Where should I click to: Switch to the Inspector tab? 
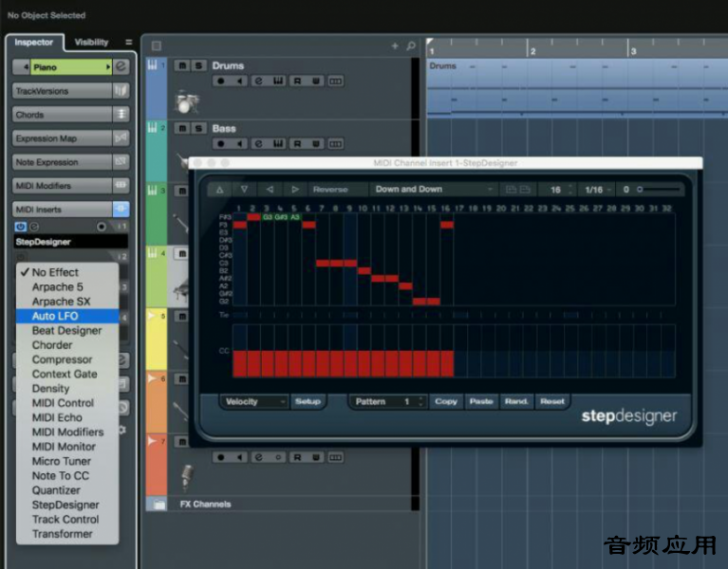[x=34, y=42]
